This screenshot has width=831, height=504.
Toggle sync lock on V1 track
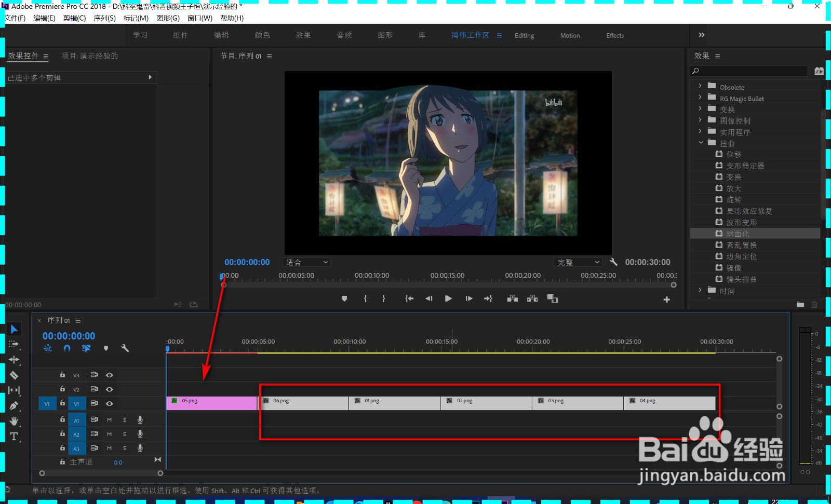pos(95,403)
